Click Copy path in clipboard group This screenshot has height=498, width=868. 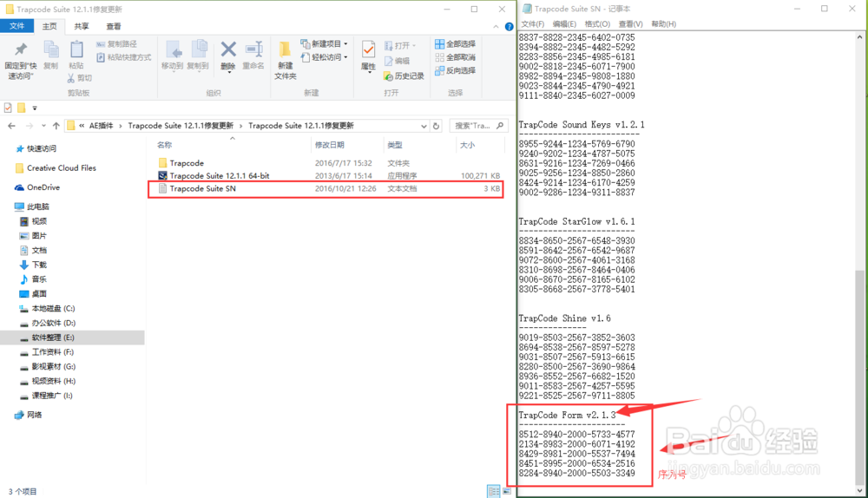(x=117, y=43)
